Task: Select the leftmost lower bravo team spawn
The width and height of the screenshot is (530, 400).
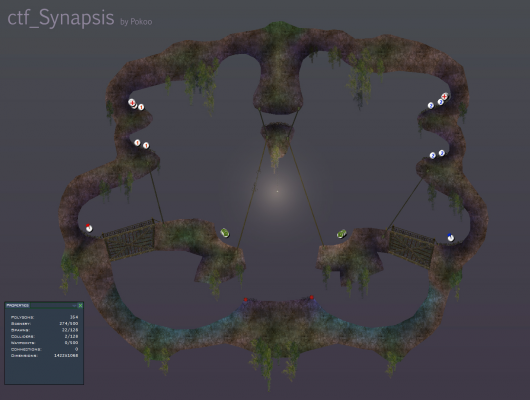Action: (x=433, y=156)
